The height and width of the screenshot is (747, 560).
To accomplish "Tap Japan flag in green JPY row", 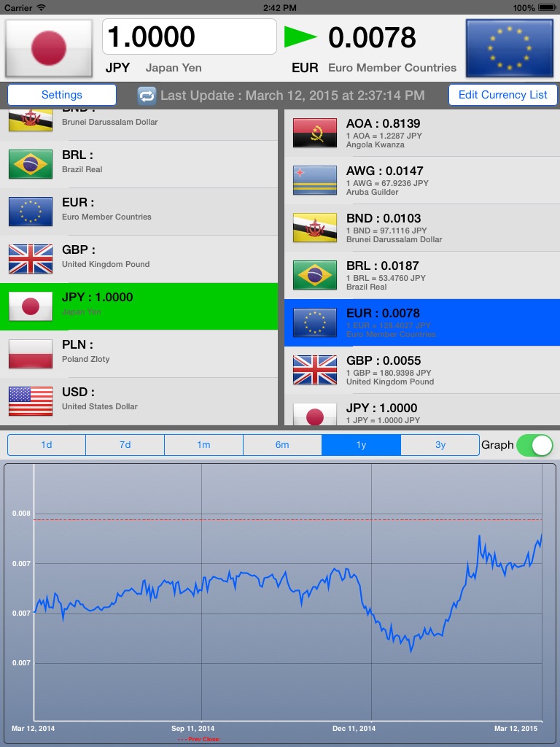I will pos(31,306).
